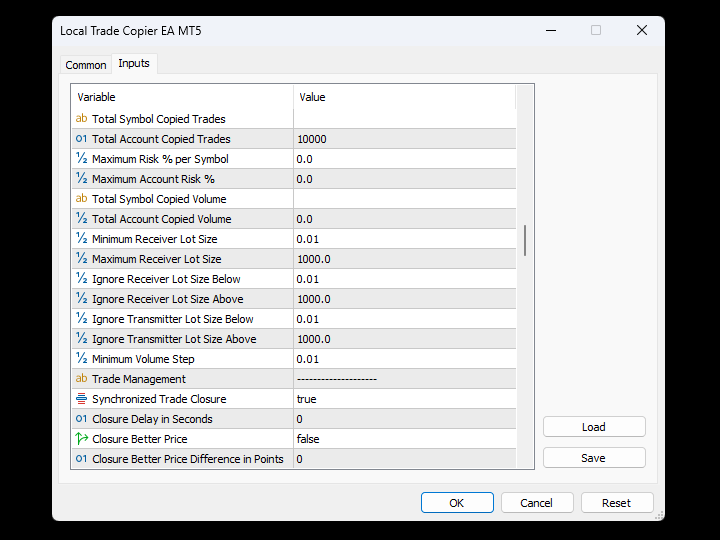Viewport: 720px width, 540px height.
Task: Click the 01 icon beside Total Account Copied Trades
Action: point(81,139)
